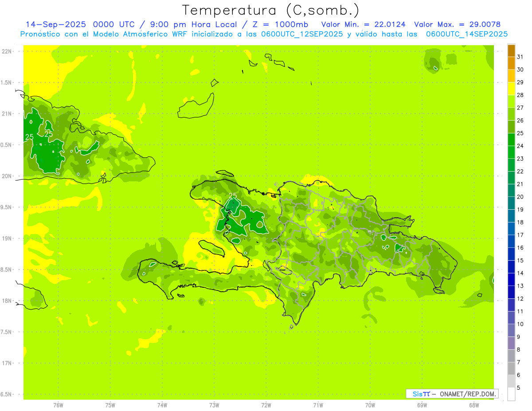Click the Temperatura (C,somb.) map title
Viewport: 532px width, 411px height.
(270, 10)
